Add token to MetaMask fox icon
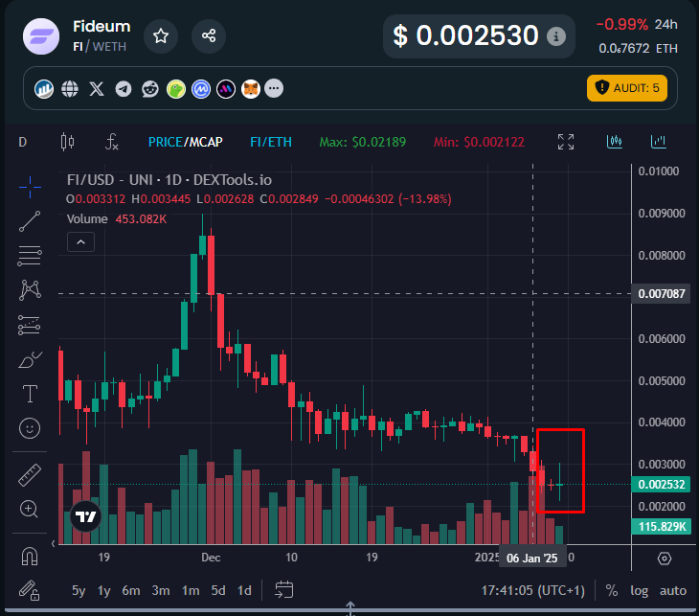Screen dimensions: 699x616 pyautogui.click(x=251, y=89)
